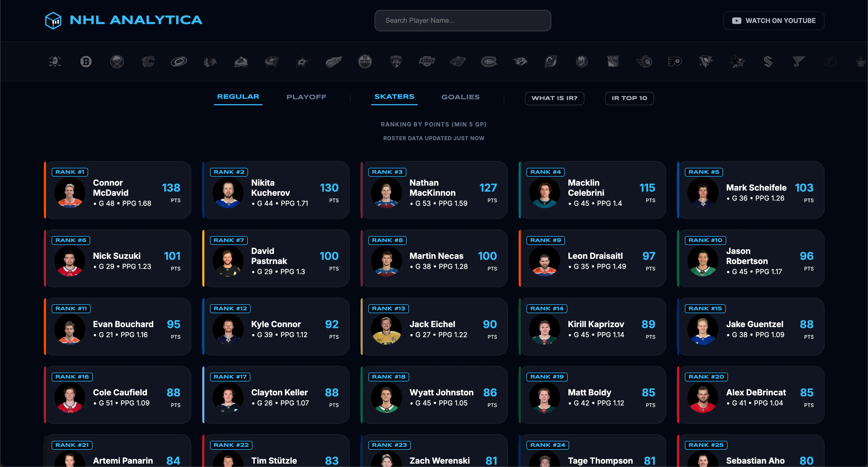Filter by New York Rangers logo
The height and width of the screenshot is (467, 868).
click(x=613, y=62)
